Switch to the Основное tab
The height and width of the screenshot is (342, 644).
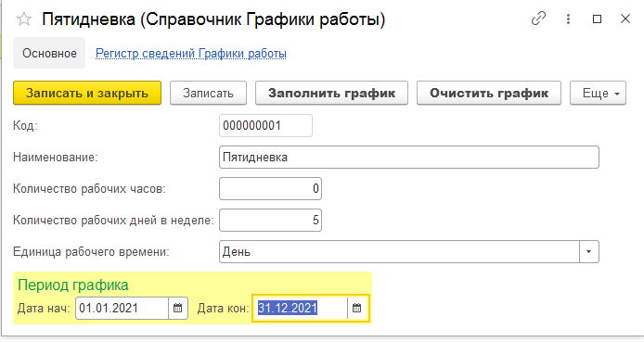49,54
